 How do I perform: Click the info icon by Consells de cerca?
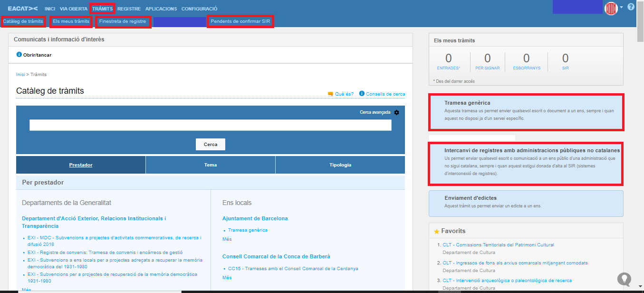tap(362, 94)
